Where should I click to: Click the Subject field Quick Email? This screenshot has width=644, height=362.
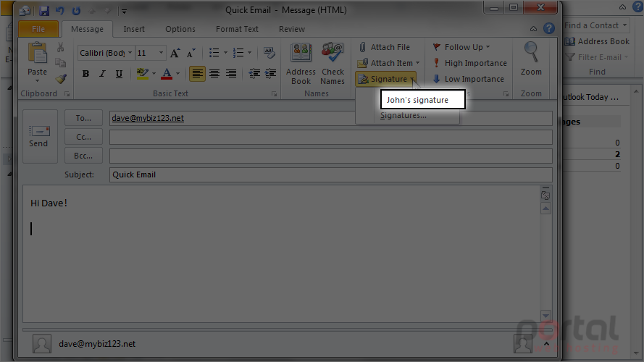330,174
